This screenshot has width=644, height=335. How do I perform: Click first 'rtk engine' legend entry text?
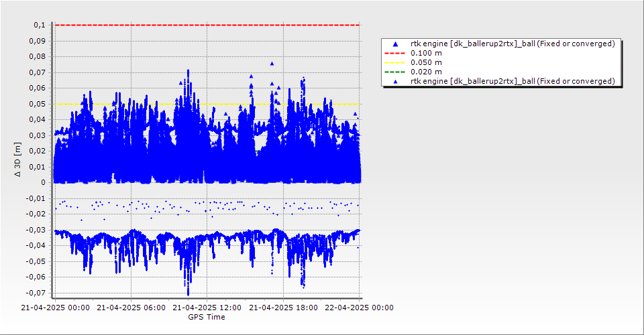(513, 44)
